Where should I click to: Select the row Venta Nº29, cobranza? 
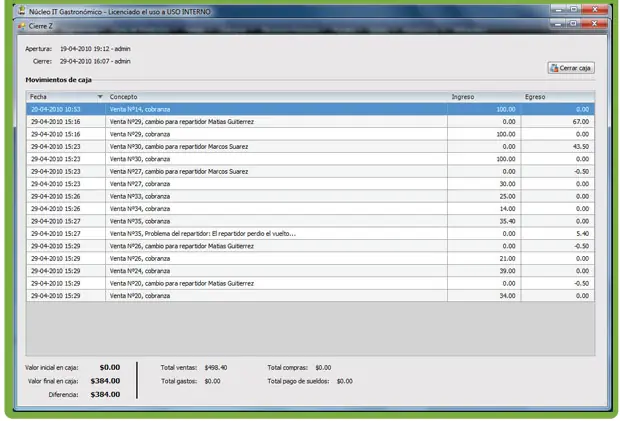(310, 134)
